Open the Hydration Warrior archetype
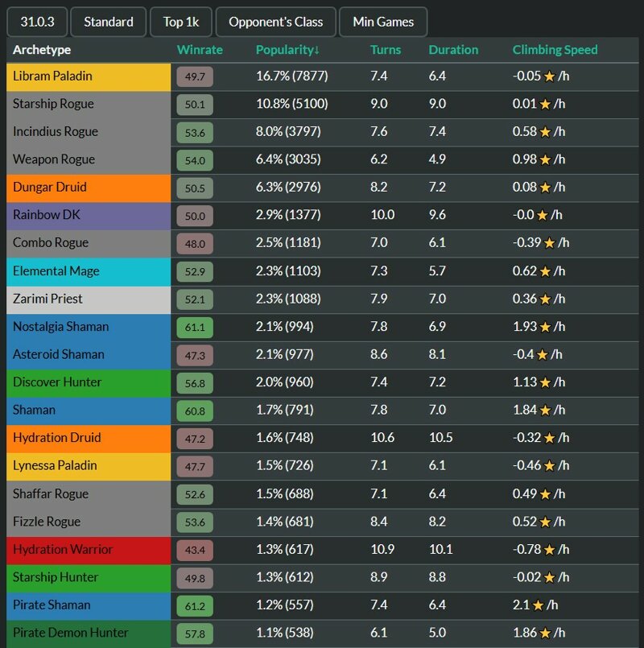644x648 pixels. pos(89,551)
